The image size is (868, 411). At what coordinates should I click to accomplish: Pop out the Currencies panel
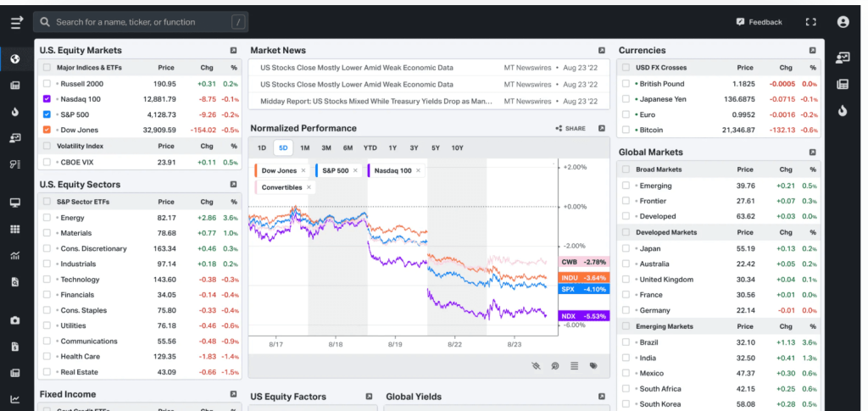[x=812, y=50]
